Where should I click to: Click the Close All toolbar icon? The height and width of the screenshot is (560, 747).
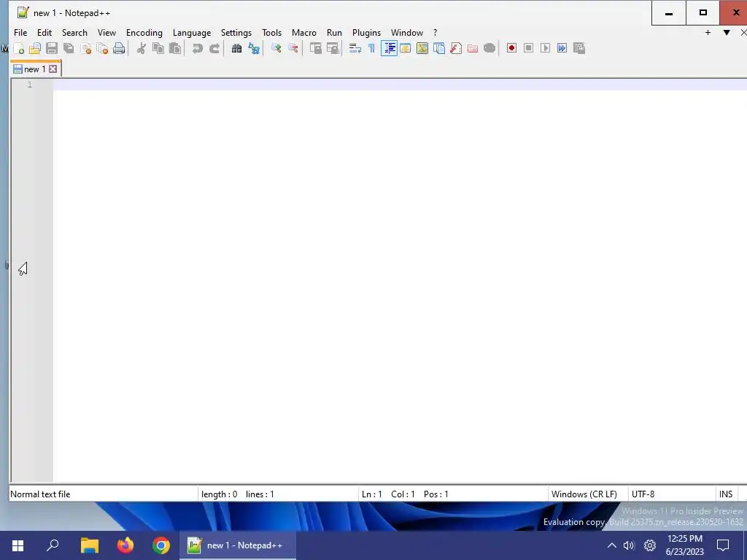tap(102, 48)
